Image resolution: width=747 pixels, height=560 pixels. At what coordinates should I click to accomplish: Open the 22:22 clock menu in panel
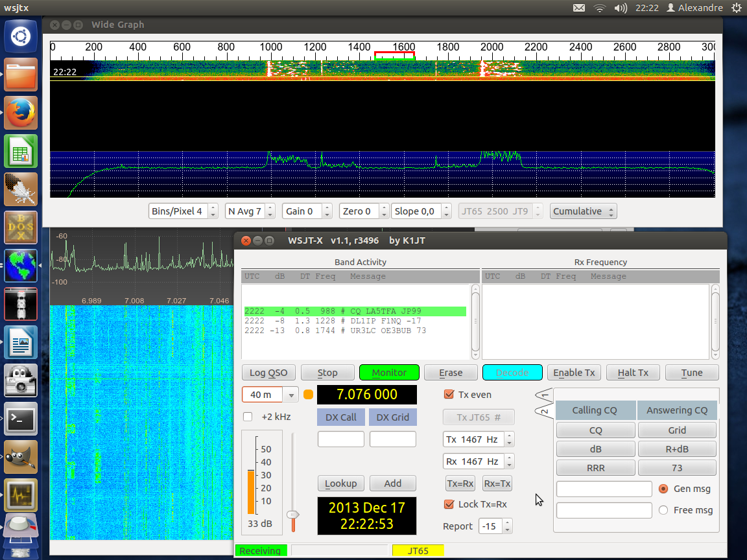point(647,8)
